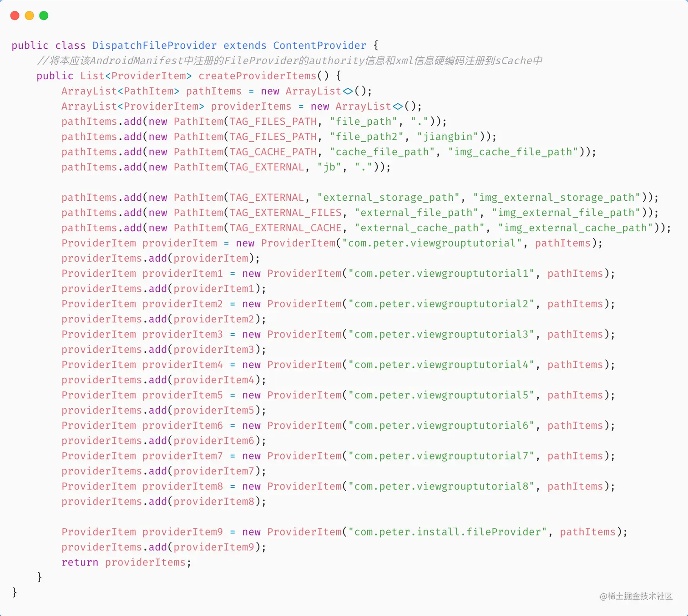The height and width of the screenshot is (616, 688).
Task: Click providerItems.add(providerItem4) line
Action: [164, 380]
